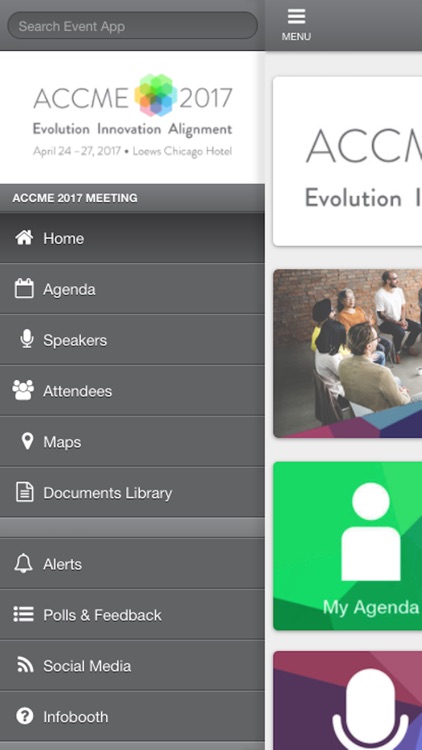Screen dimensions: 422x750
Task: Click the Speakers microphone icon
Action: point(27,339)
